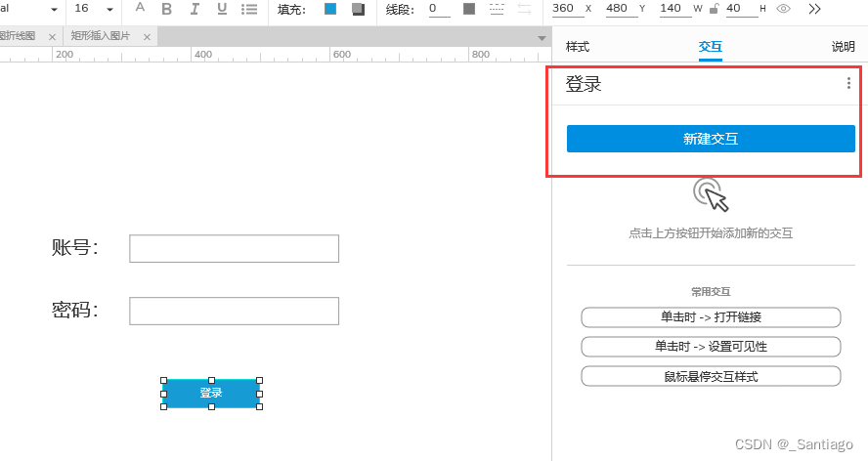Click the 线段: label in toolbar
868x461 pixels.
[401, 10]
